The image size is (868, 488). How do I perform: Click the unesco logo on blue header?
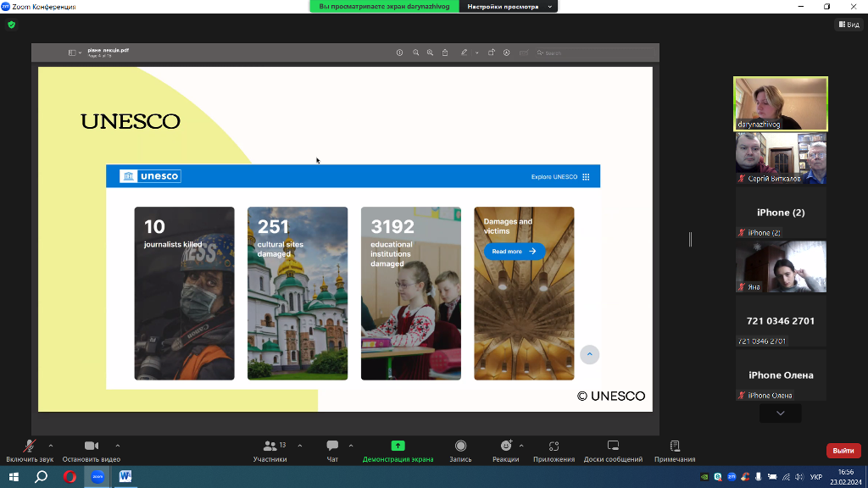(150, 176)
